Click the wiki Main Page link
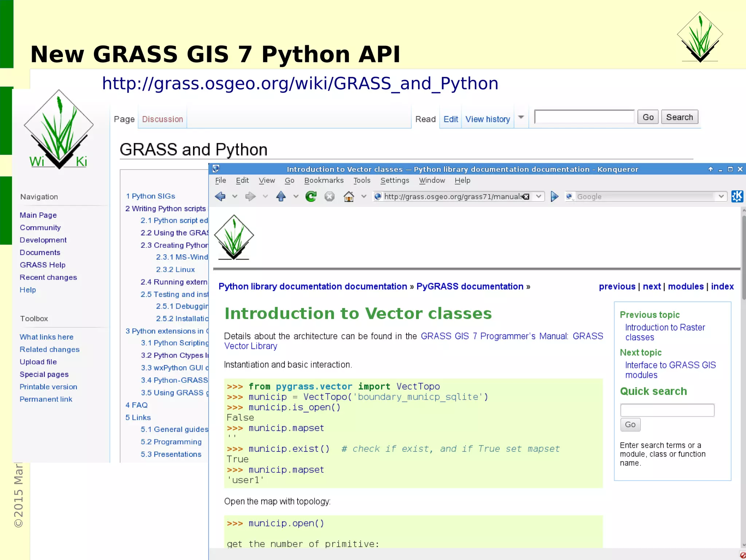 coord(38,215)
